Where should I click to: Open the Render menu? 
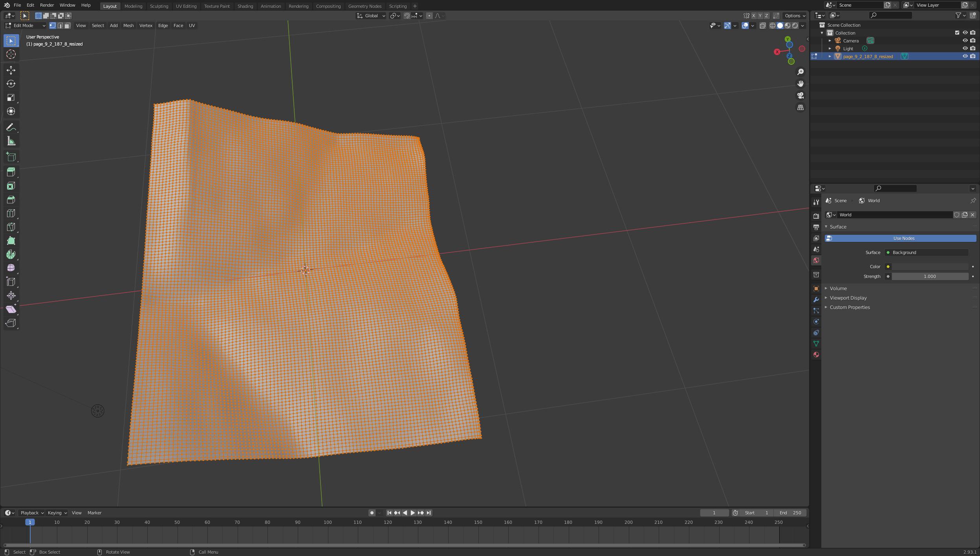[x=47, y=5]
